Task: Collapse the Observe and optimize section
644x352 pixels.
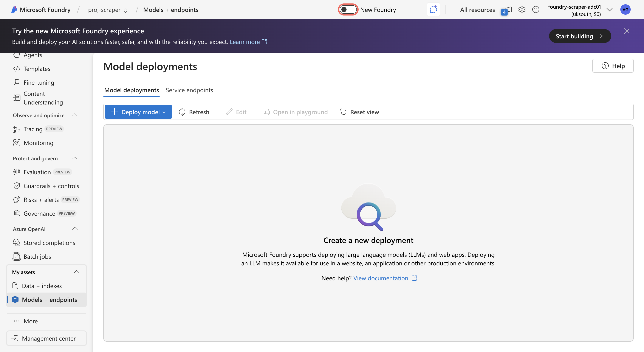Action: [75, 115]
